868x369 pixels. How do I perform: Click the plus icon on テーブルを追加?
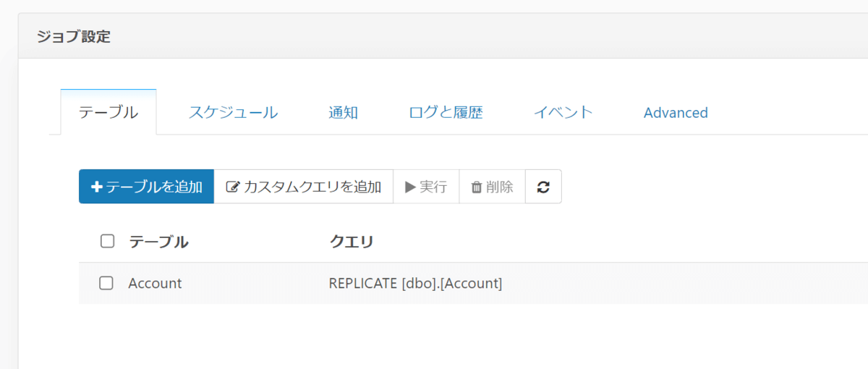click(x=97, y=187)
